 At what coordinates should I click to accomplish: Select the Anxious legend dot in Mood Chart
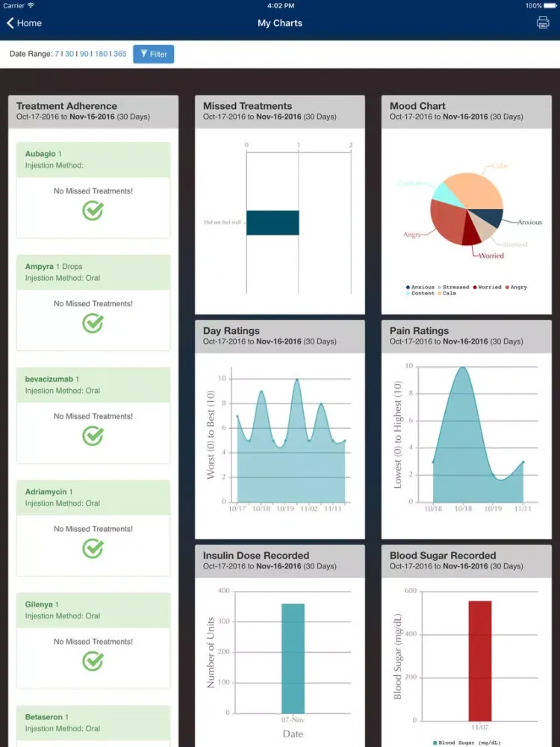coord(408,288)
